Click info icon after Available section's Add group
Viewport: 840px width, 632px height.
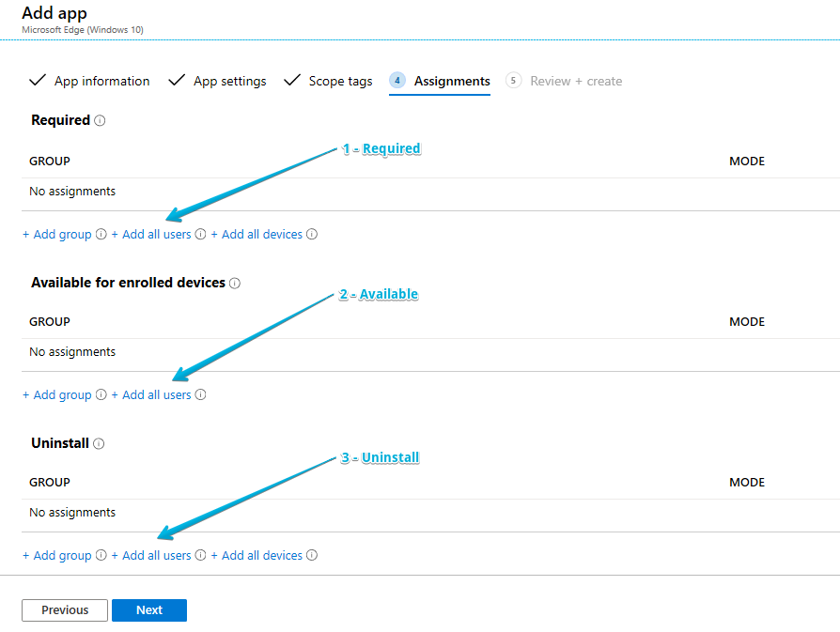101,395
